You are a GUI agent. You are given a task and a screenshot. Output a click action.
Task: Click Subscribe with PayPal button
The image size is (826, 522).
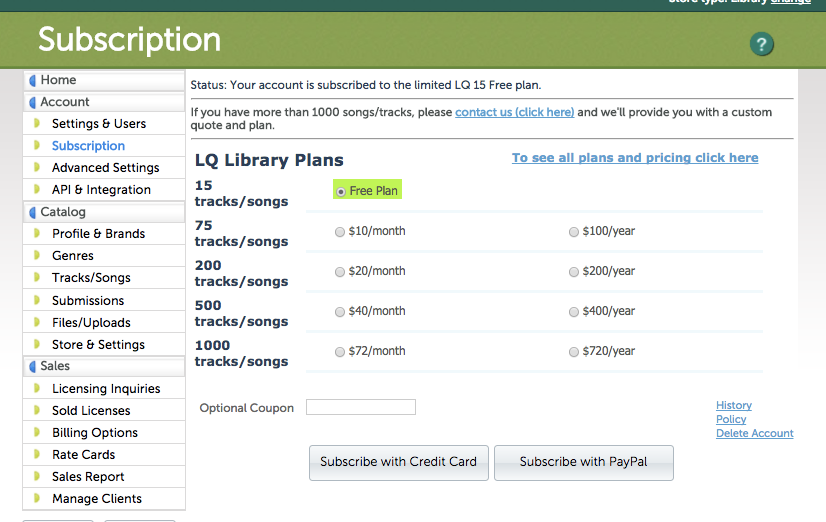(x=583, y=462)
